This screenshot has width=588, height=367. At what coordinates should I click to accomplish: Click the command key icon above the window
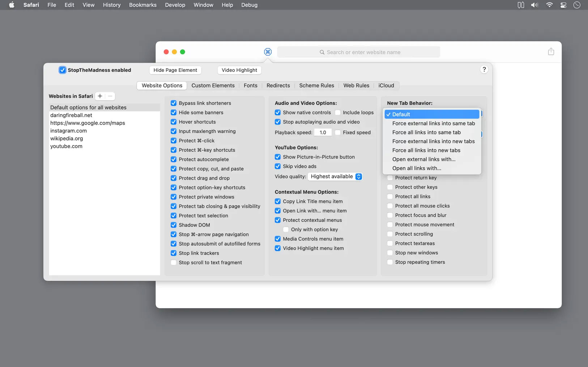pyautogui.click(x=268, y=52)
